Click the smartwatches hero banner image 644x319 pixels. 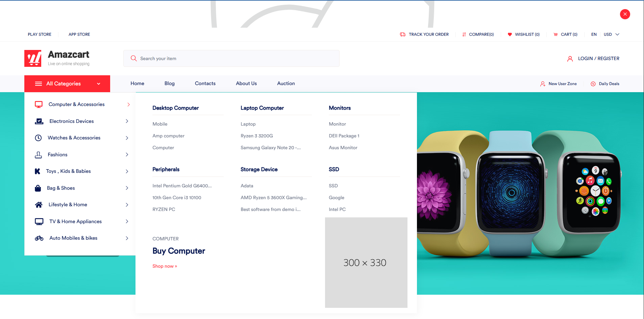coord(530,193)
